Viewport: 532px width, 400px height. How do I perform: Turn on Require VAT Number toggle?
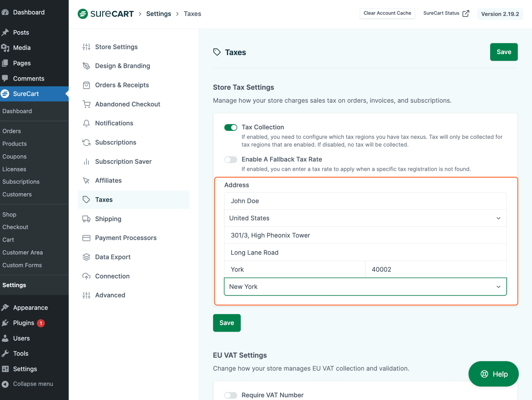(x=231, y=395)
